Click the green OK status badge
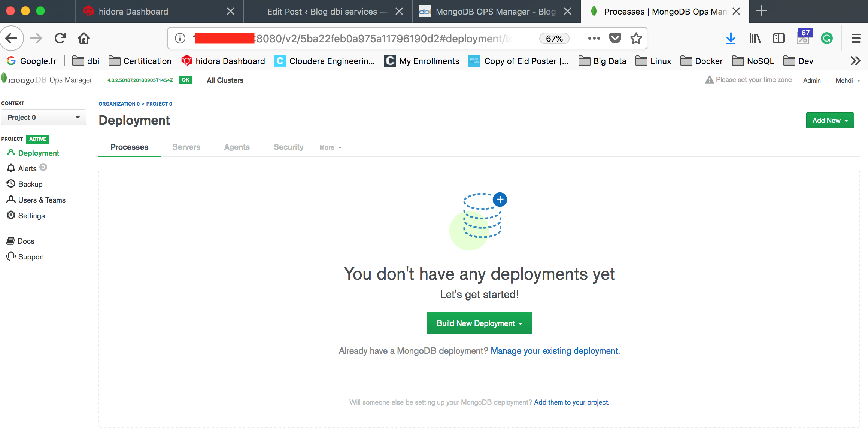Screen dimensions: 868x438 [185, 80]
